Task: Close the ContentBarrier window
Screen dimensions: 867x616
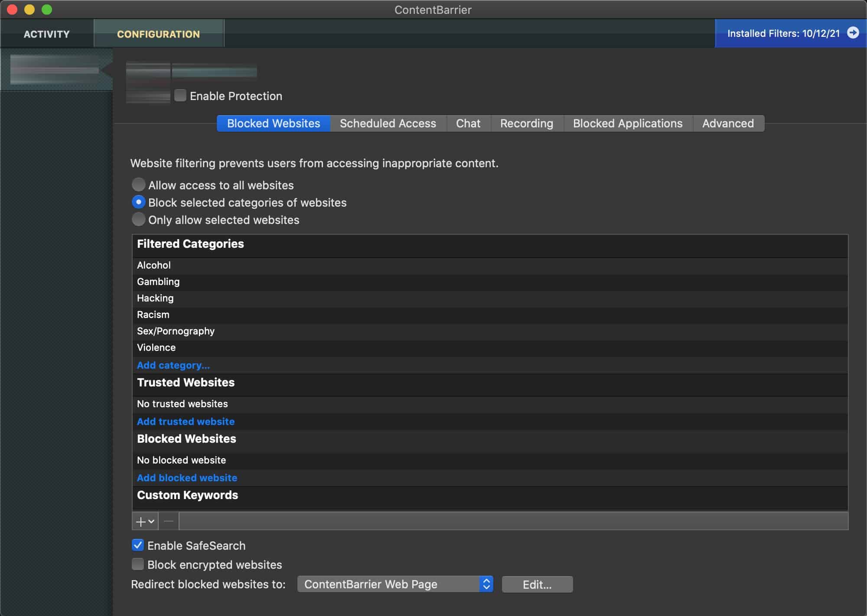Action: [12, 10]
